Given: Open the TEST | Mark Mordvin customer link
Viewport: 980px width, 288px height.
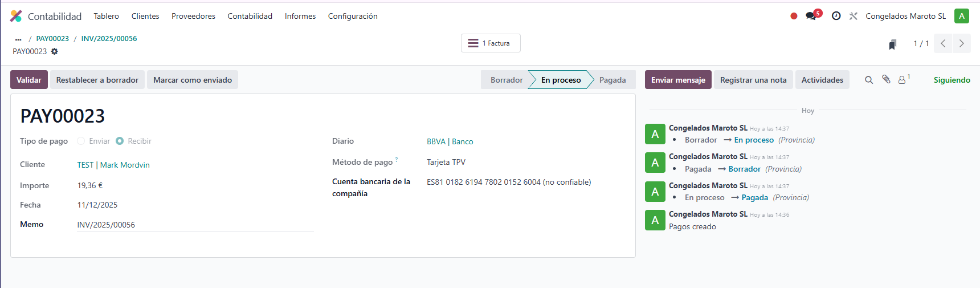Looking at the screenshot, I should 113,165.
